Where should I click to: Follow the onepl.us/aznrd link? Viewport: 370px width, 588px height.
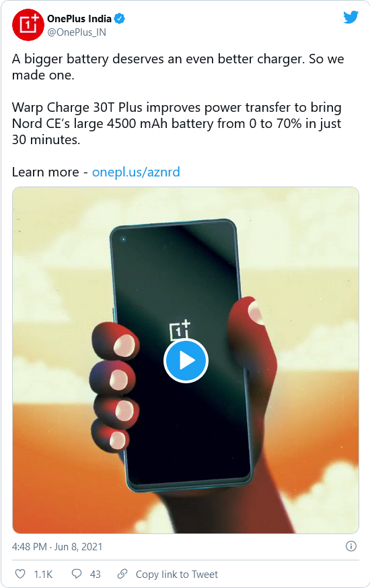tap(136, 172)
